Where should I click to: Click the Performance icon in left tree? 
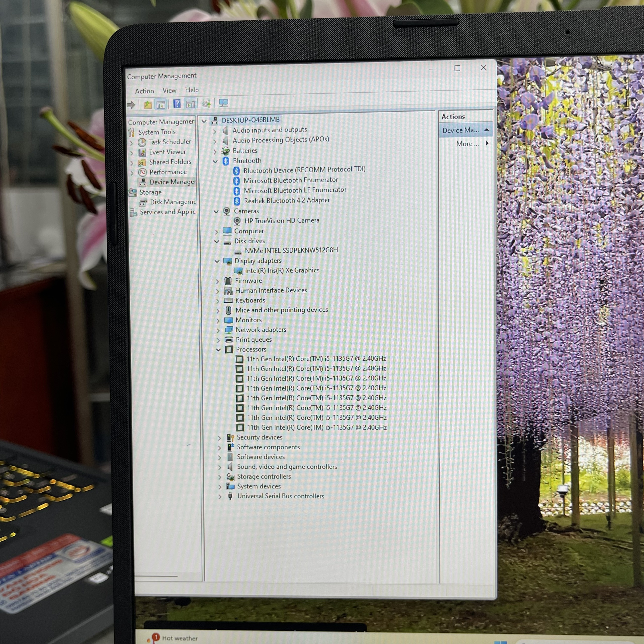pyautogui.click(x=143, y=172)
